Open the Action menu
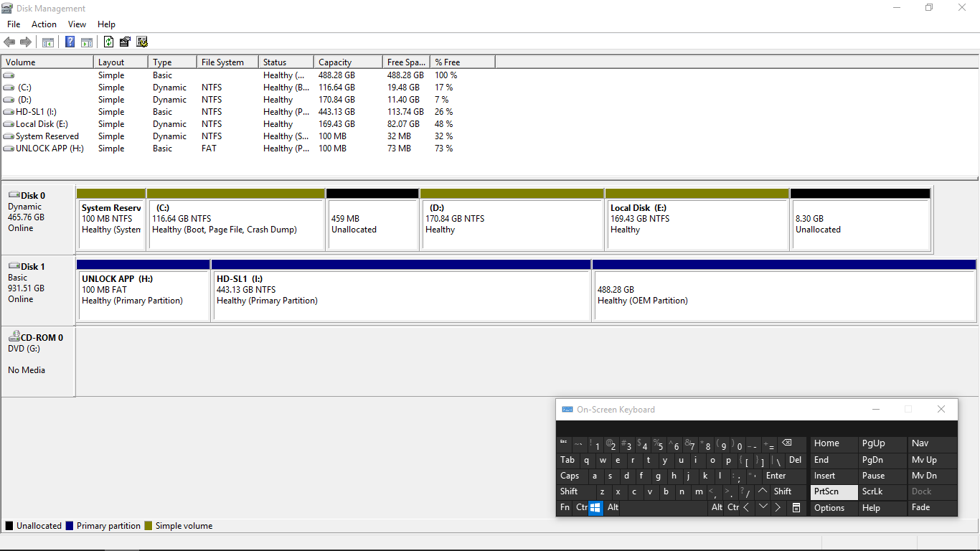980x551 pixels. click(x=44, y=24)
